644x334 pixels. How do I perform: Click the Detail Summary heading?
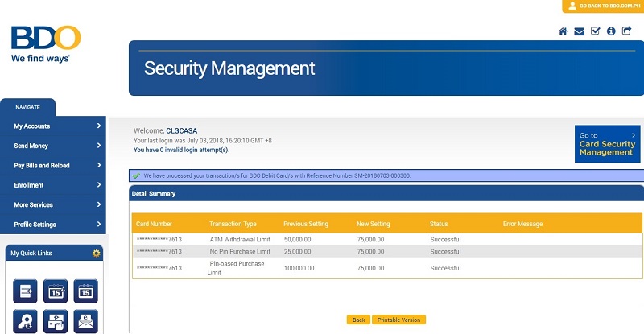coord(154,193)
